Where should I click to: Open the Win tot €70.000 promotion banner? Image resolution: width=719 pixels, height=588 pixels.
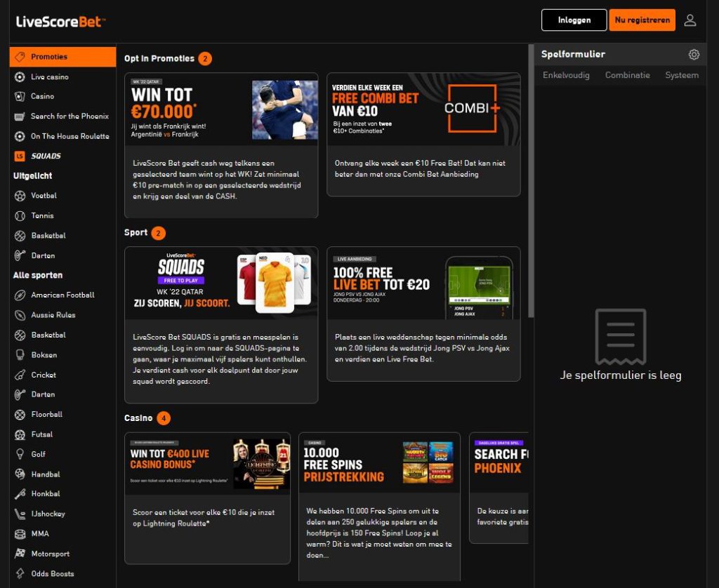tap(221, 109)
